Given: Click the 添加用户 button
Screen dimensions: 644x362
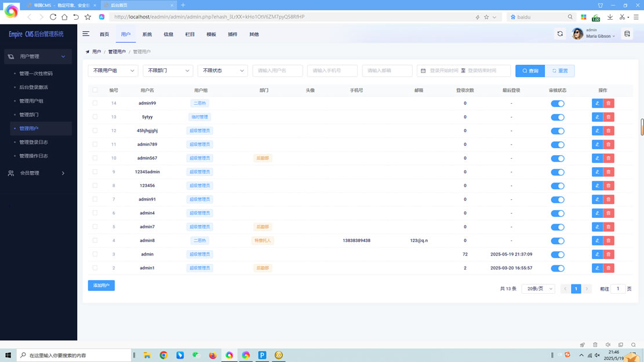Looking at the screenshot, I should tap(101, 285).
